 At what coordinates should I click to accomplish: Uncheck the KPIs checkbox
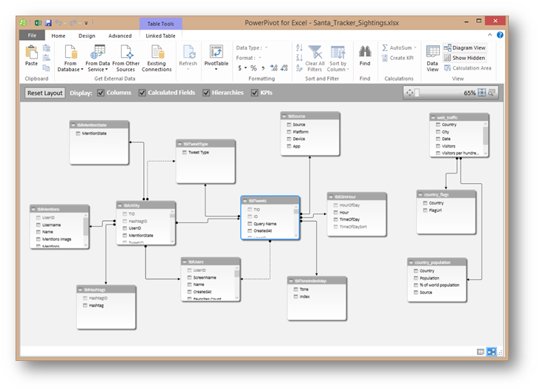254,93
